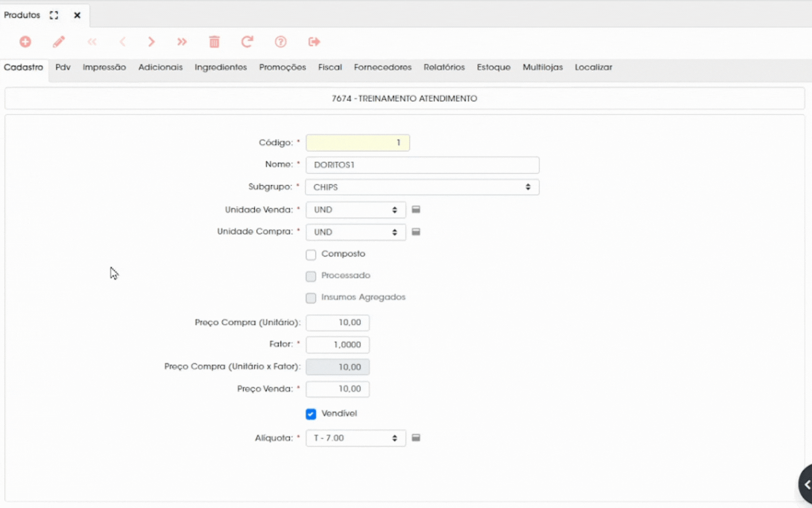Switch to the Ingredientes tab
812x508 pixels.
[221, 67]
